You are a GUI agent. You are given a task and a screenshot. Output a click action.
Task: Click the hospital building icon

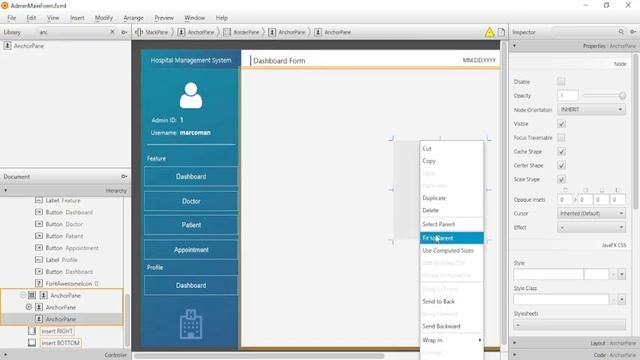pos(191,324)
